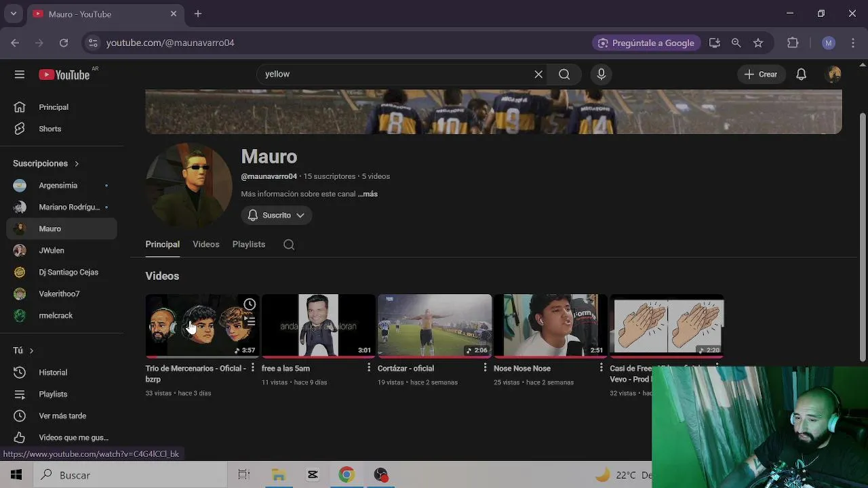Open Chrome three-dot menu
Image resolution: width=868 pixels, height=488 pixels.
coord(852,43)
